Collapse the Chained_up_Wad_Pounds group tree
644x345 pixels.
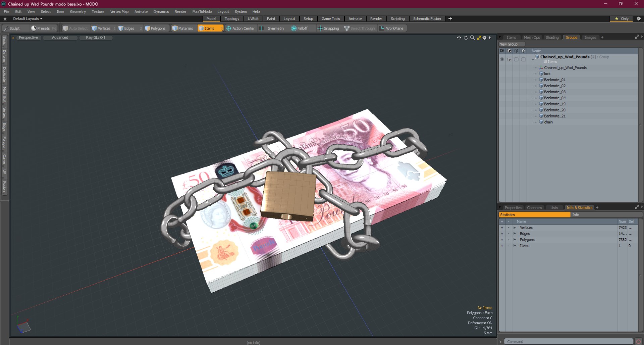pyautogui.click(x=533, y=59)
